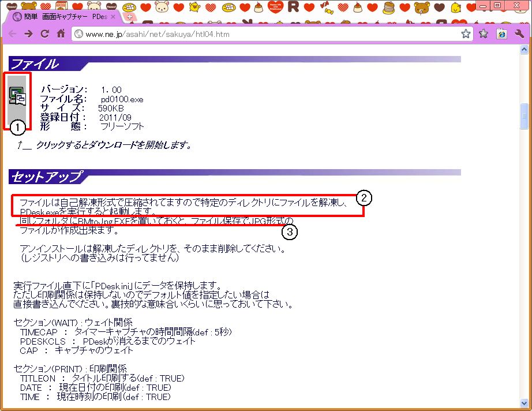The width and height of the screenshot is (532, 411).
Task: Click the セットアップ section header
Action: pyautogui.click(x=46, y=177)
